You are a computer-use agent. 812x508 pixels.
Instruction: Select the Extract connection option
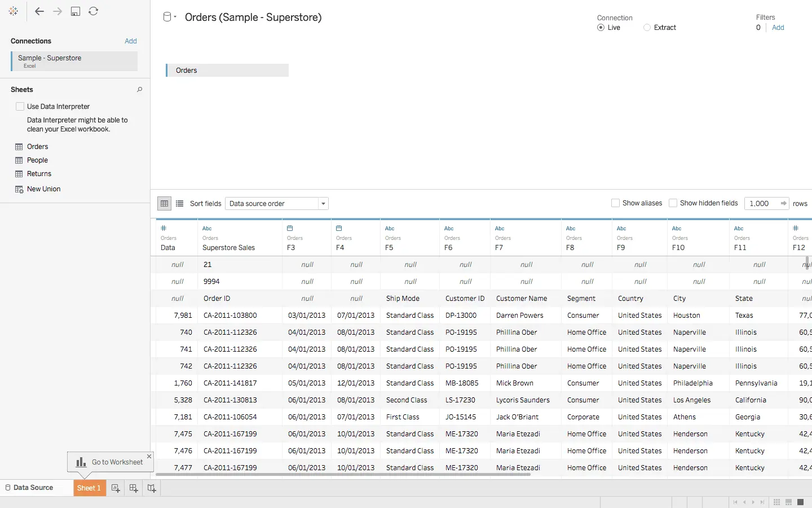pos(647,28)
